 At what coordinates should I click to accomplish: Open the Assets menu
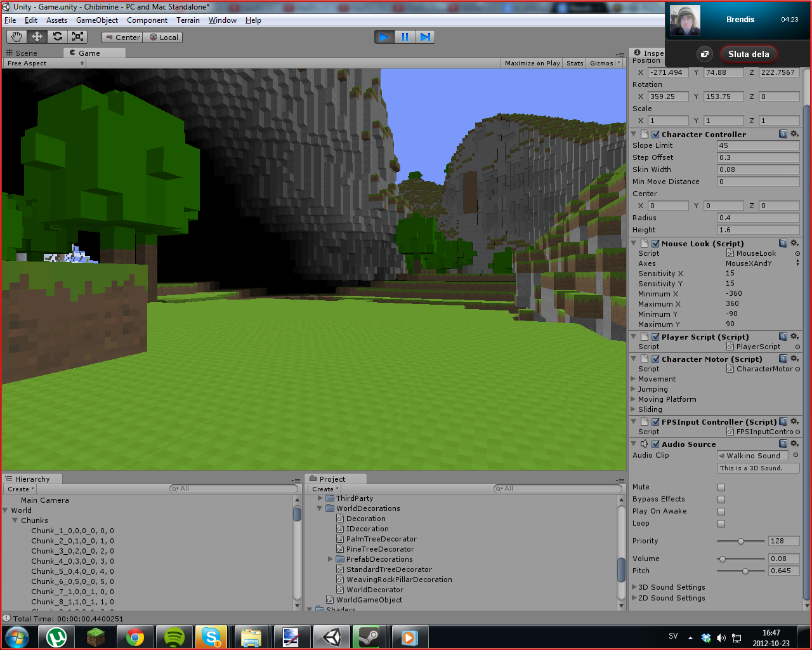(x=56, y=20)
